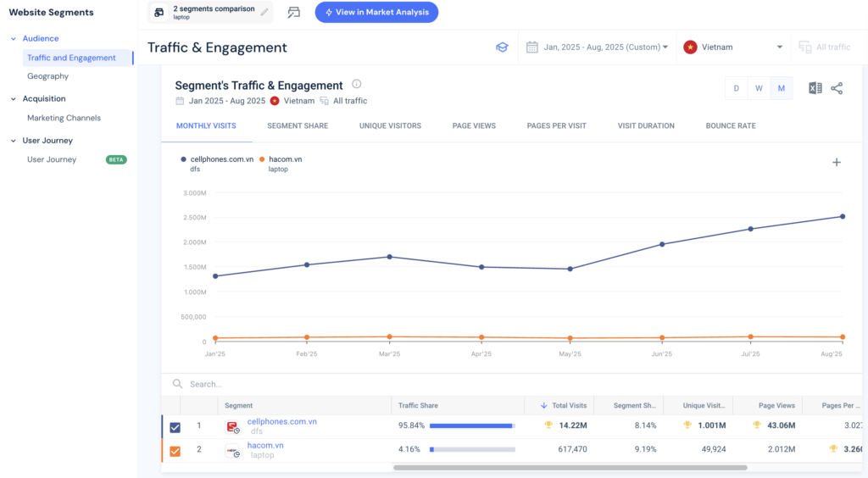Click the pencil edit icon for segments comparison
Viewport: 868px width, 478px height.
(264, 13)
